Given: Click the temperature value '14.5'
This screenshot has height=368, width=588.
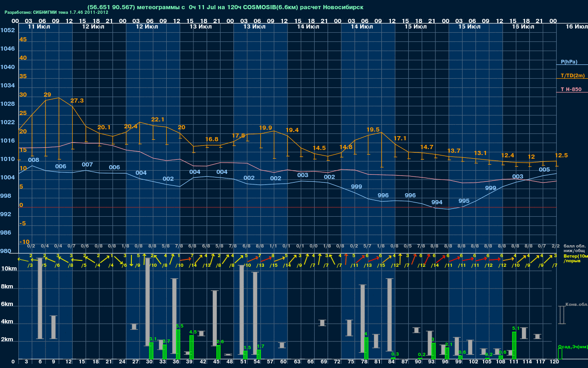Looking at the screenshot, I should point(319,148).
